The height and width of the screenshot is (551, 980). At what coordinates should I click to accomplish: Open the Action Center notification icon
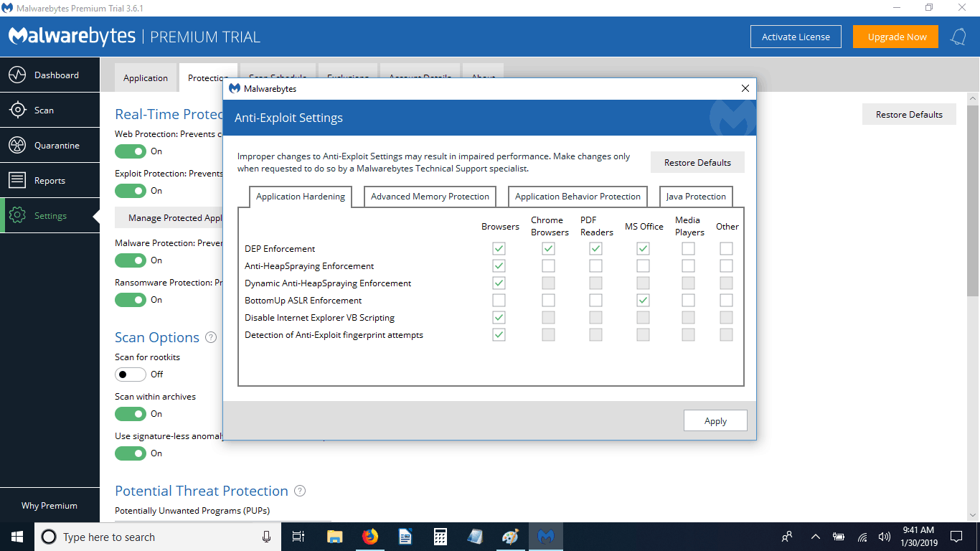click(956, 537)
